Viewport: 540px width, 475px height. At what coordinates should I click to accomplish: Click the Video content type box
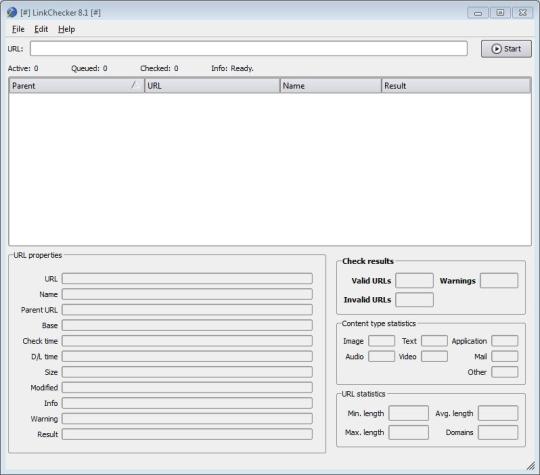click(435, 356)
